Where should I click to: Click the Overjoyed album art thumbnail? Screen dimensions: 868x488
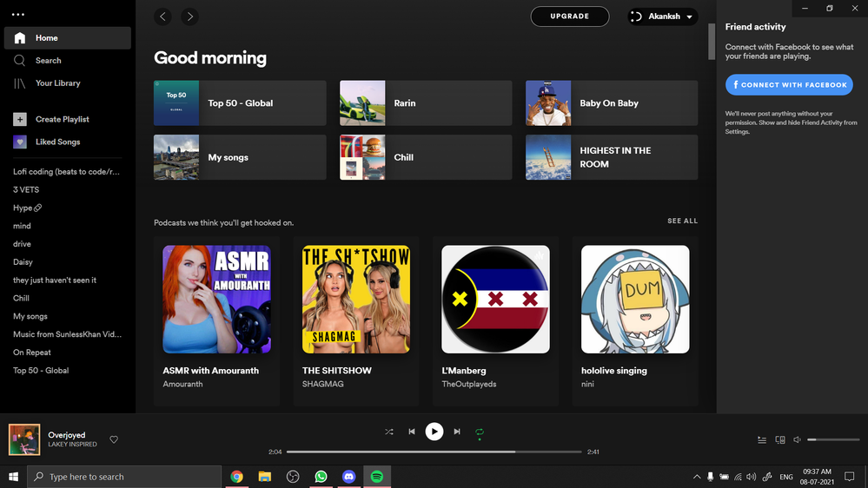pyautogui.click(x=24, y=439)
